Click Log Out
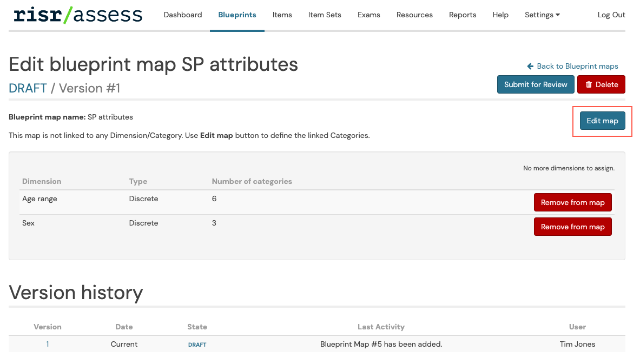This screenshot has width=640, height=364. point(611,15)
